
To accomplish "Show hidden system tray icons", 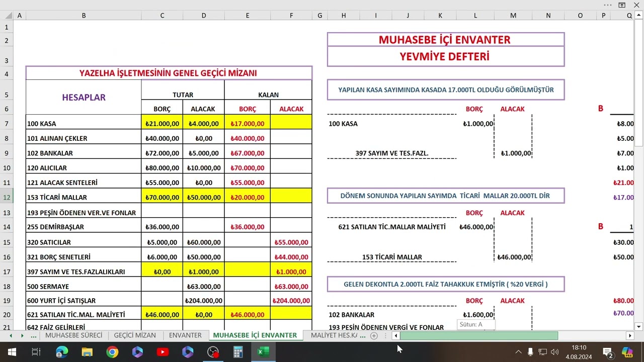I will click(x=518, y=352).
